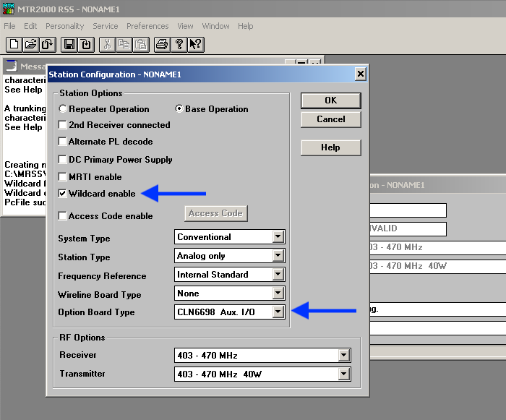The image size is (506, 420).
Task: Open the Personality menu
Action: [x=64, y=26]
